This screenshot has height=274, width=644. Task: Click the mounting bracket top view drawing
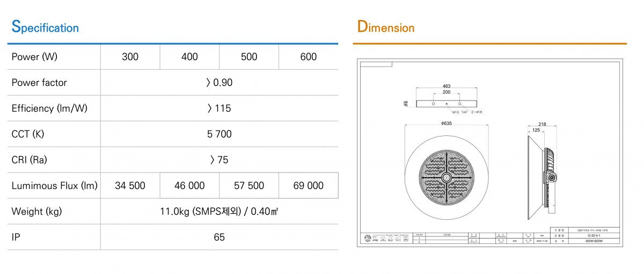(x=446, y=104)
